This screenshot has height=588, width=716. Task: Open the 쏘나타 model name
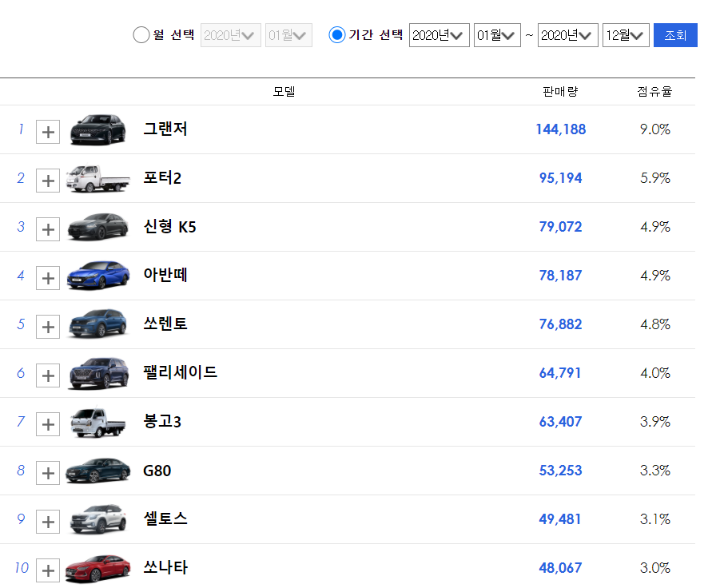[x=165, y=567]
